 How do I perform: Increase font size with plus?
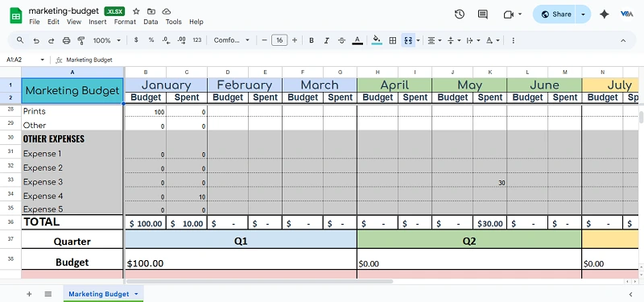295,40
